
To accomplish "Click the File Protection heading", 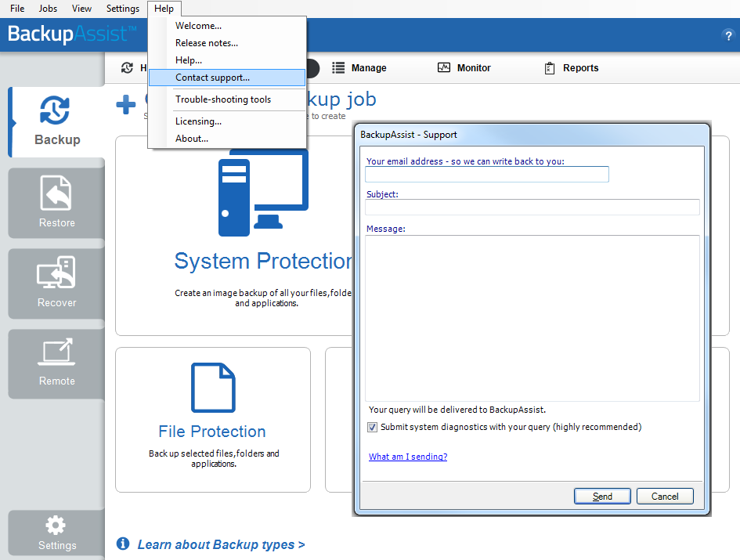I will click(212, 432).
